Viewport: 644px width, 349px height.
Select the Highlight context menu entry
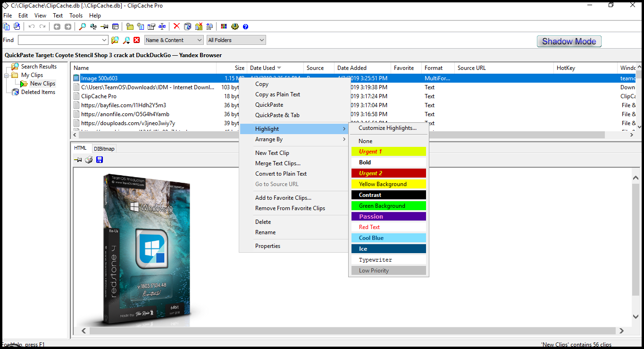[293, 129]
